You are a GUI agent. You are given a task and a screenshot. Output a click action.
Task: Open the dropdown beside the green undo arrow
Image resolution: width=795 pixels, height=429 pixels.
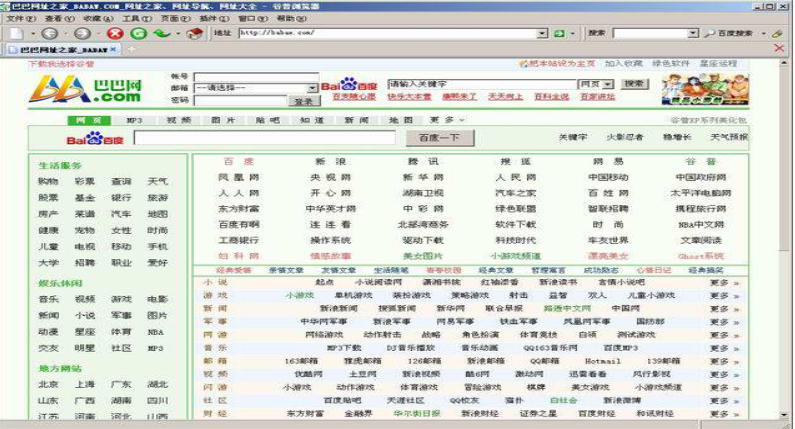[x=178, y=33]
